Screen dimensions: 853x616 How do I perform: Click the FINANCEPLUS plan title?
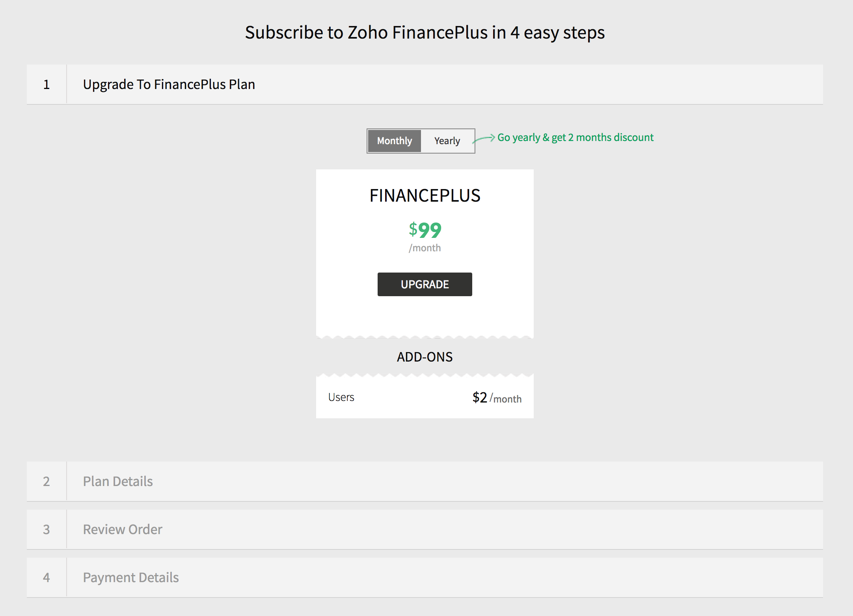(x=425, y=195)
